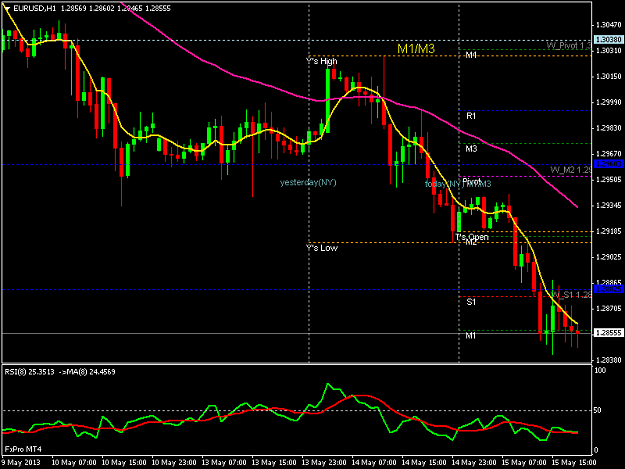This screenshot has width=625, height=469.
Task: Click the 13 May 23:00 time label
Action: click(324, 463)
